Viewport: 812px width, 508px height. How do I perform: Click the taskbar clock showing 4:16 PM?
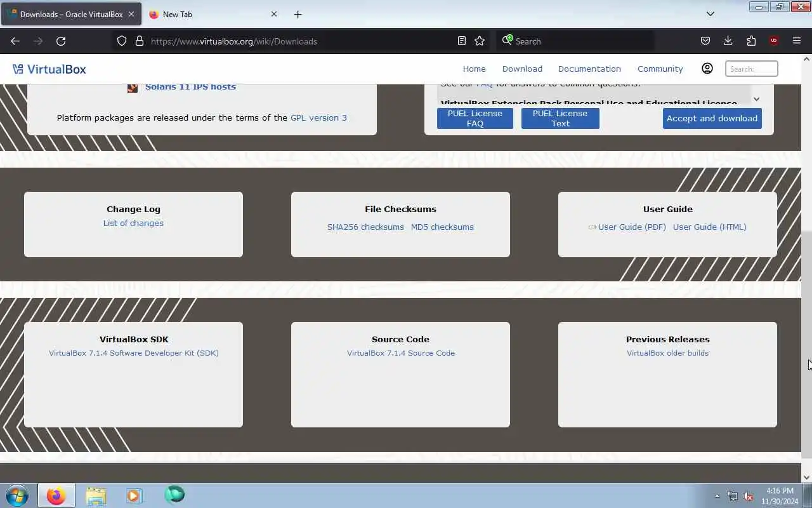780,496
